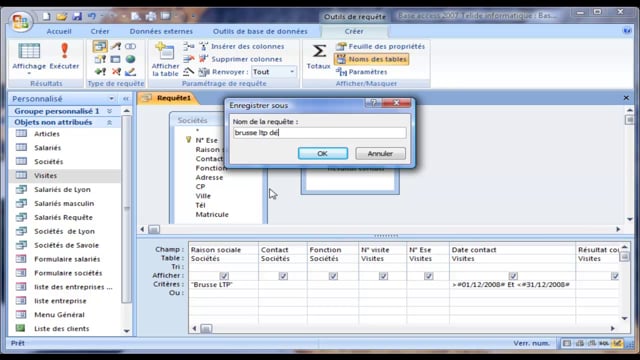This screenshot has width=640, height=360.
Task: Click table pane horizontal scrollbar left arrow
Action: (x=142, y=229)
